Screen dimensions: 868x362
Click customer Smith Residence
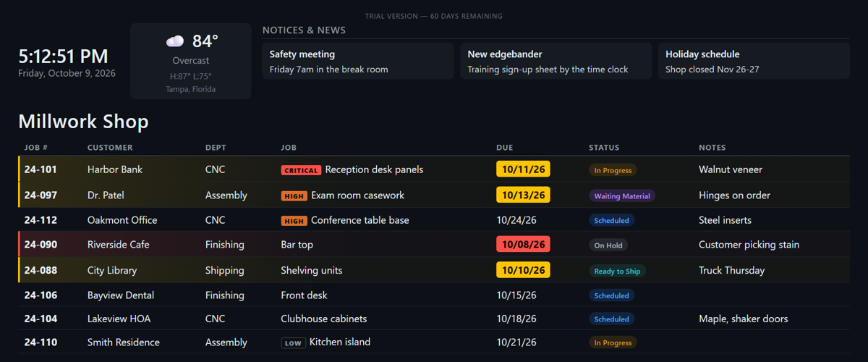[x=124, y=342]
